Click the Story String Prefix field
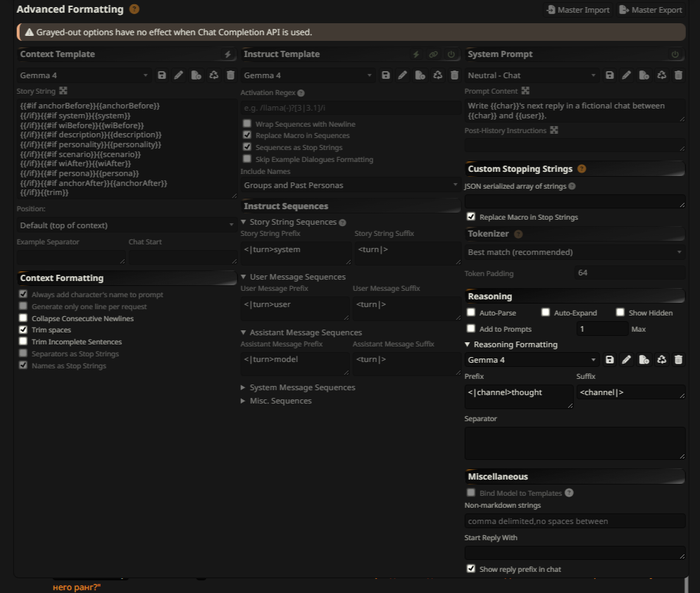The width and height of the screenshot is (700, 593). [x=296, y=253]
